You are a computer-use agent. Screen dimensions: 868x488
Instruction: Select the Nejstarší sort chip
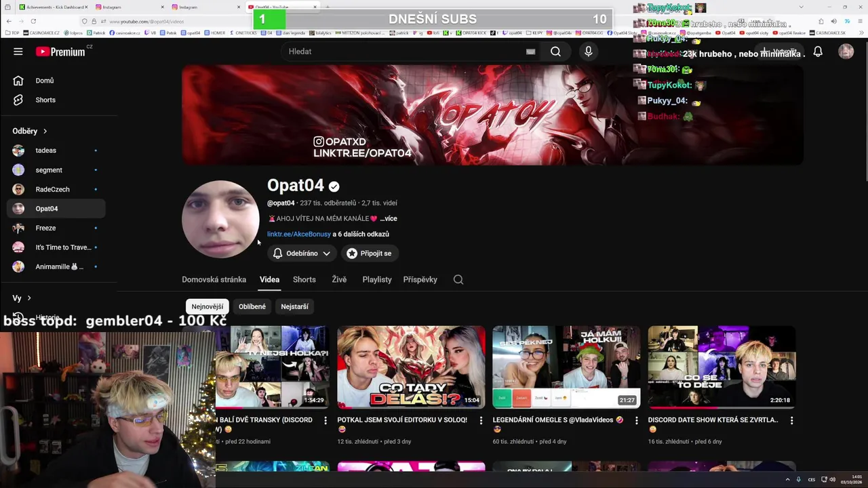pos(294,306)
